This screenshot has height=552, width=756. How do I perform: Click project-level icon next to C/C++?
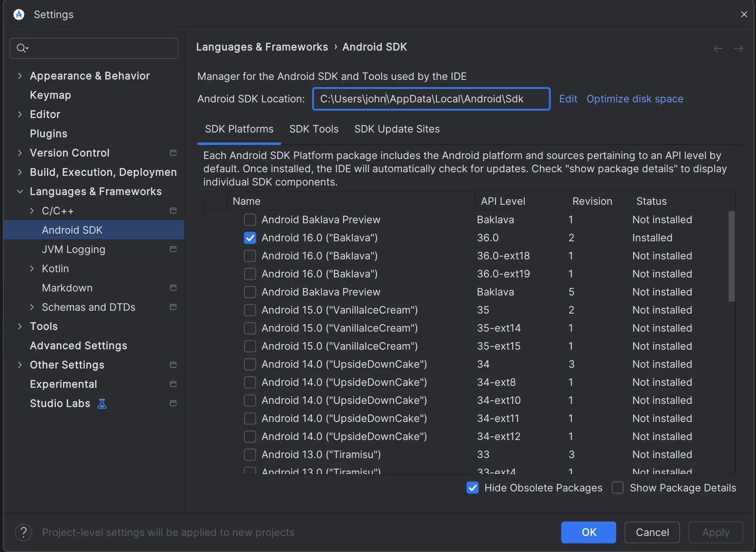pos(173,211)
